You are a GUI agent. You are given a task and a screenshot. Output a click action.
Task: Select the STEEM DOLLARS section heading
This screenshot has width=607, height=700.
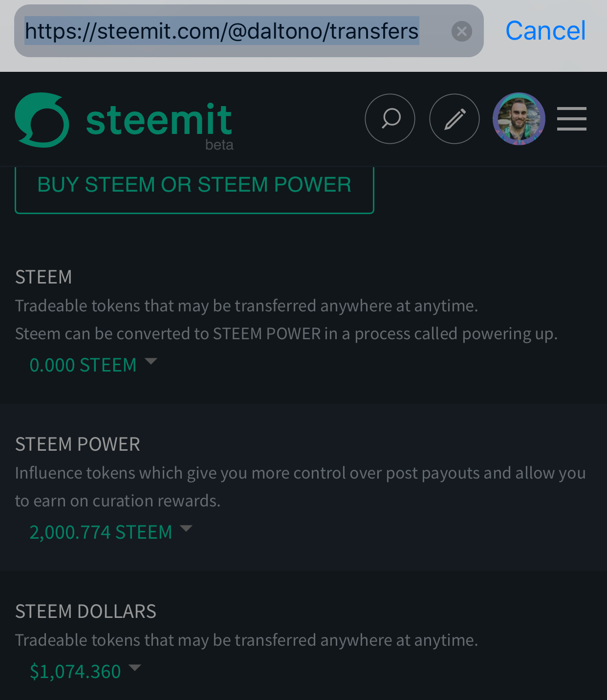click(86, 612)
